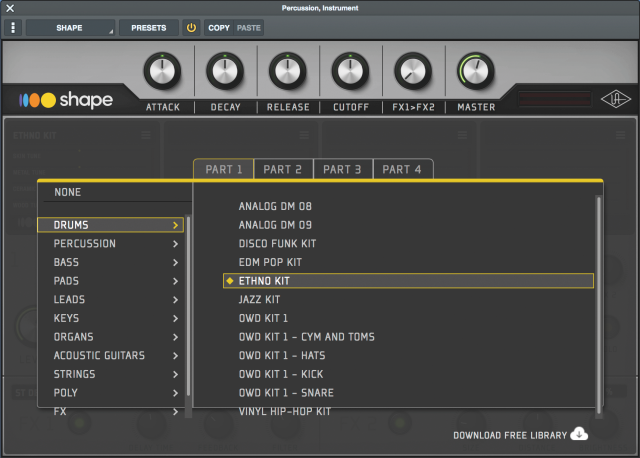This screenshot has height=458, width=640.
Task: Select OWD KIT 1 – CYM AND TOMS
Action: tap(307, 337)
